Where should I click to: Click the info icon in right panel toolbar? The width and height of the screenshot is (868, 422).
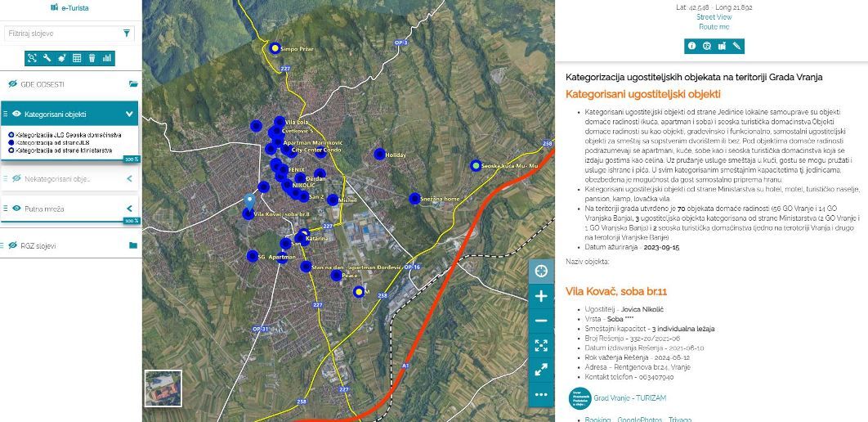pyautogui.click(x=691, y=46)
